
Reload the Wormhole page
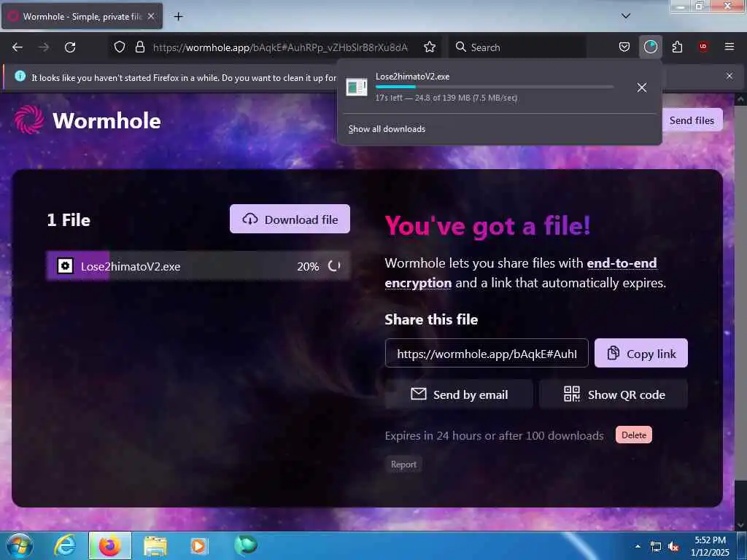[x=70, y=47]
